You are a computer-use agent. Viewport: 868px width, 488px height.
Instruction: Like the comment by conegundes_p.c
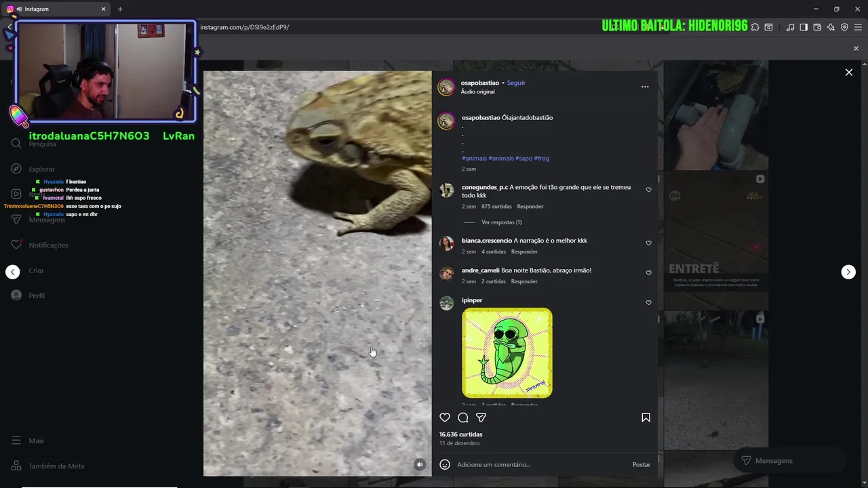pyautogui.click(x=648, y=190)
